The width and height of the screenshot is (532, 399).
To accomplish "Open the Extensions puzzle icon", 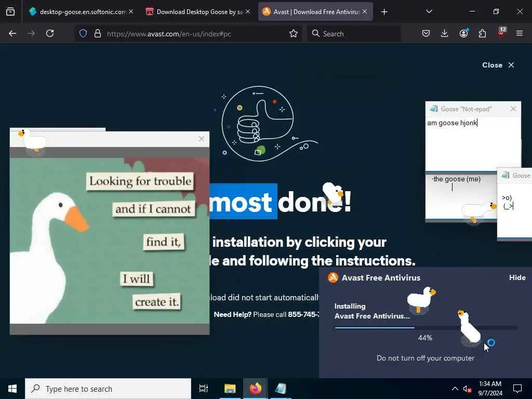I will click(482, 33).
